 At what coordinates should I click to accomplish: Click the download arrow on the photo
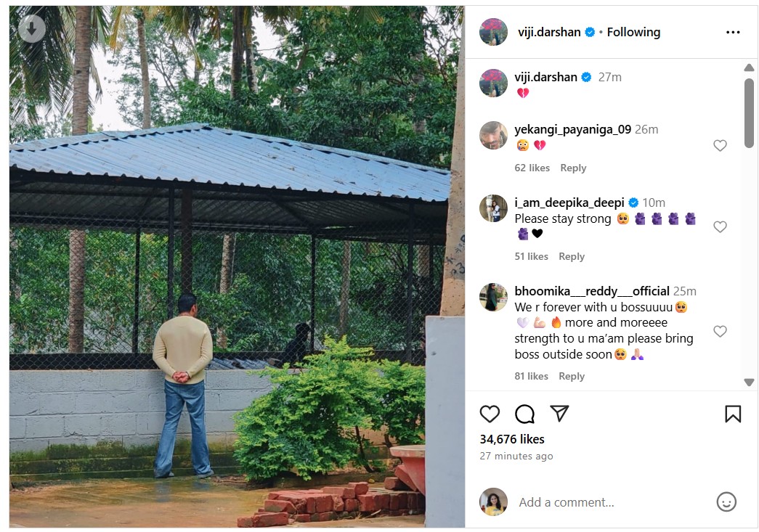(32, 29)
